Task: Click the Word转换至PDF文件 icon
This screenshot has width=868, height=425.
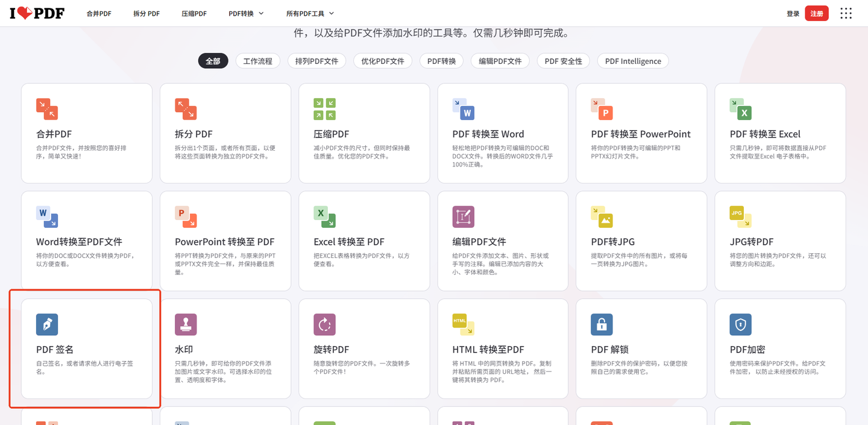Action: click(47, 217)
